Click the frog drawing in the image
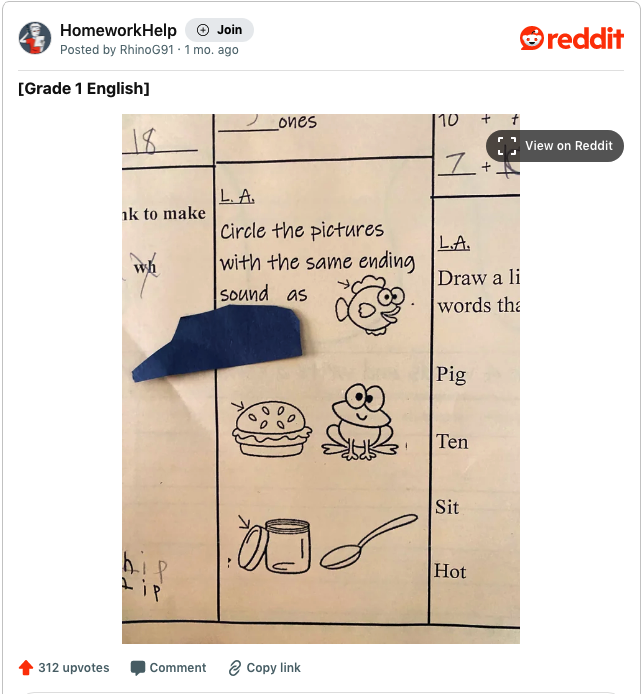This screenshot has width=643, height=694. click(360, 422)
